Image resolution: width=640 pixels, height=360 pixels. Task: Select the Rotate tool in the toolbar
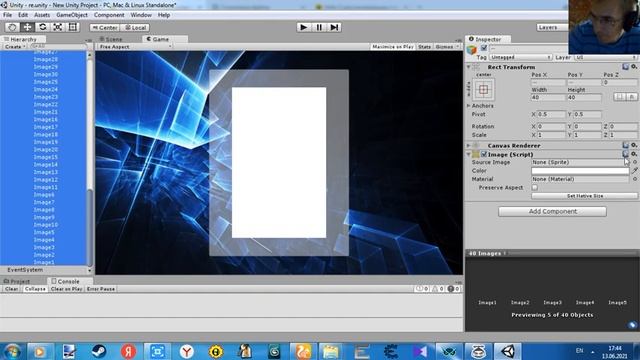pos(42,27)
